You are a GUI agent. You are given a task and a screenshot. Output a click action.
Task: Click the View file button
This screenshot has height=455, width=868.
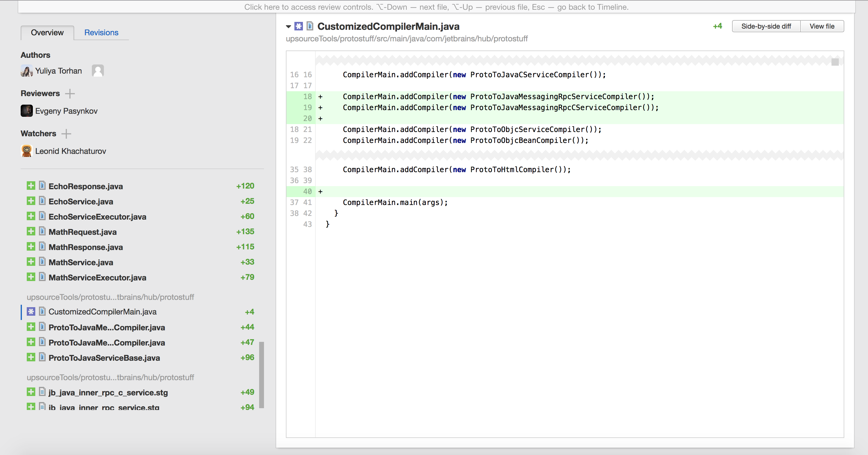[x=822, y=26]
